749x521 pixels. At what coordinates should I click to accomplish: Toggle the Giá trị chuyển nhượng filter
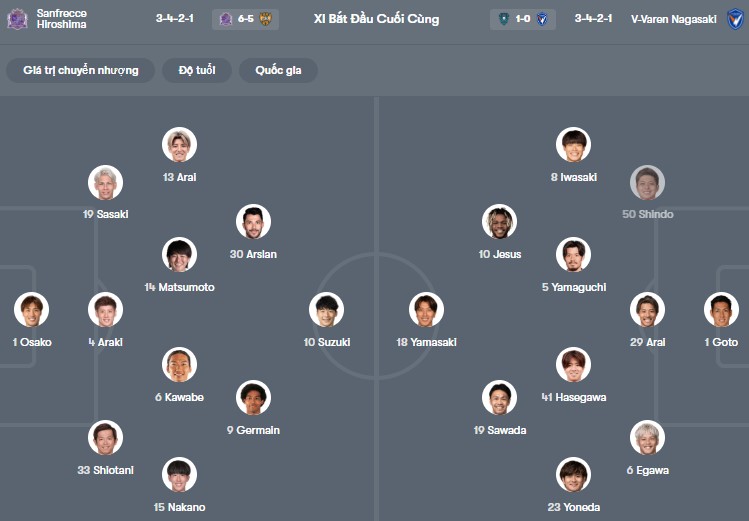pos(81,70)
